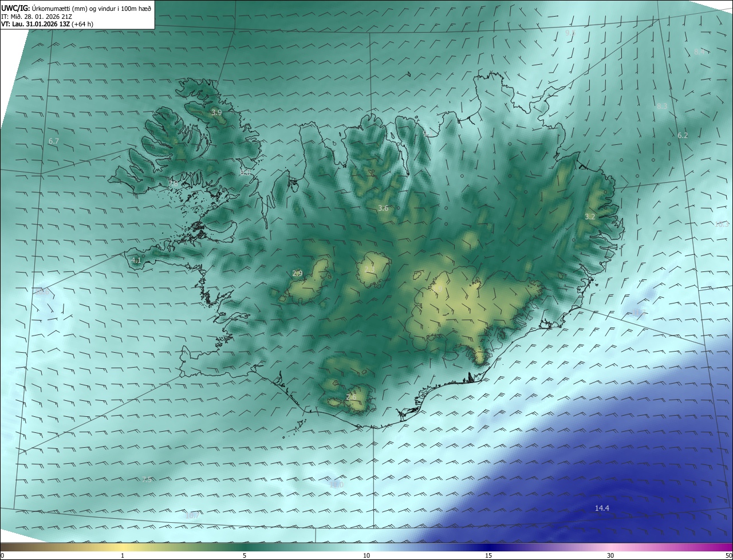Click the 2.9 value label on the western glacier
Screen dimensions: 733x560
[297, 274]
